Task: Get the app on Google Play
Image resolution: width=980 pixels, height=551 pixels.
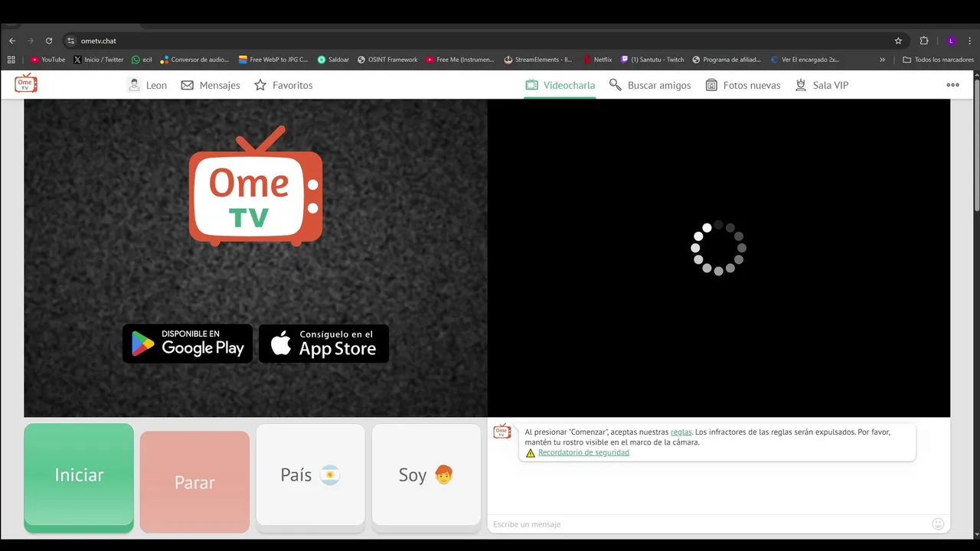Action: (188, 343)
